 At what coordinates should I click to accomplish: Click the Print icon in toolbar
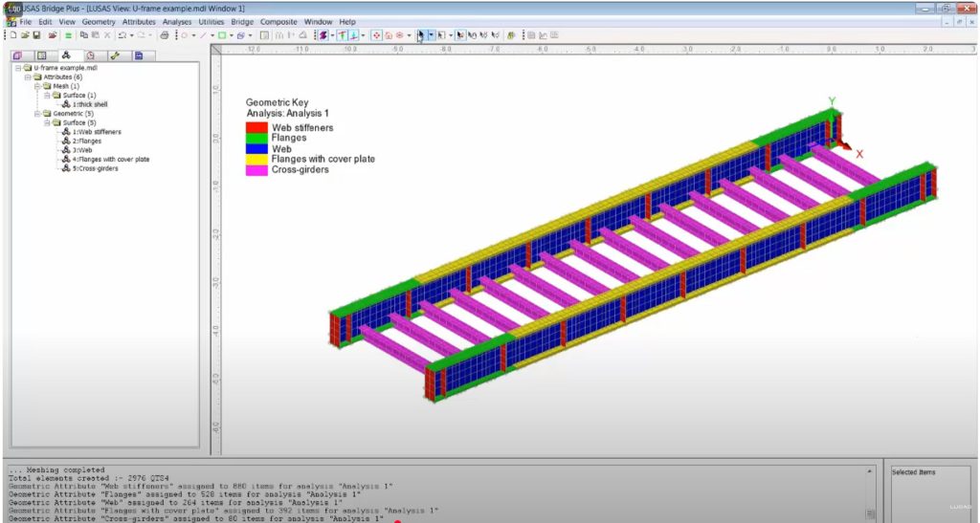[165, 35]
